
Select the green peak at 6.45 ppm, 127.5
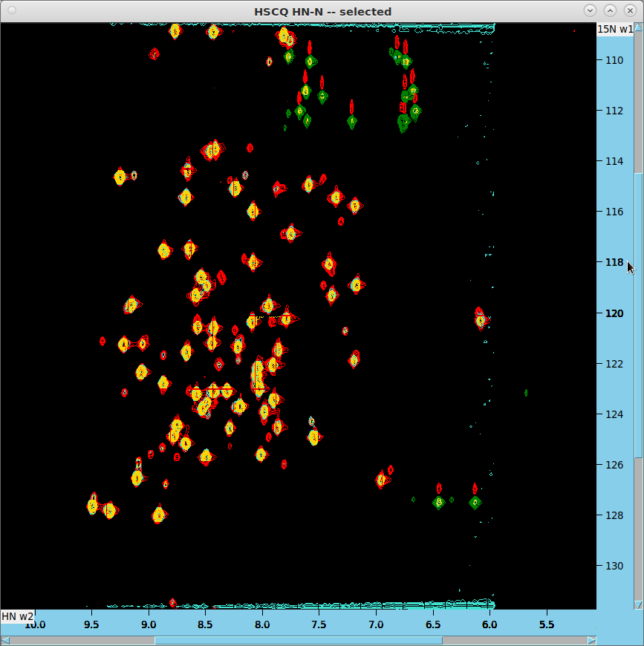coord(439,502)
